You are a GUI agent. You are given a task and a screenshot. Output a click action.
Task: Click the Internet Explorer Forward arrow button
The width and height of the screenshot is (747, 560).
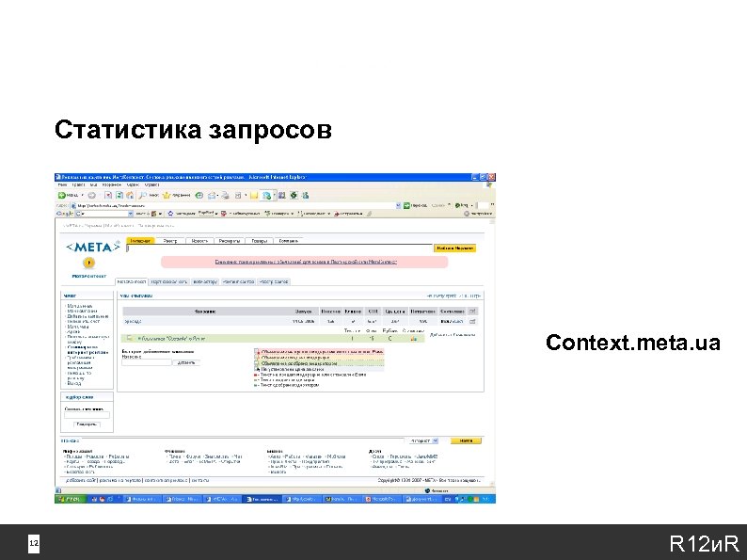coord(92,195)
